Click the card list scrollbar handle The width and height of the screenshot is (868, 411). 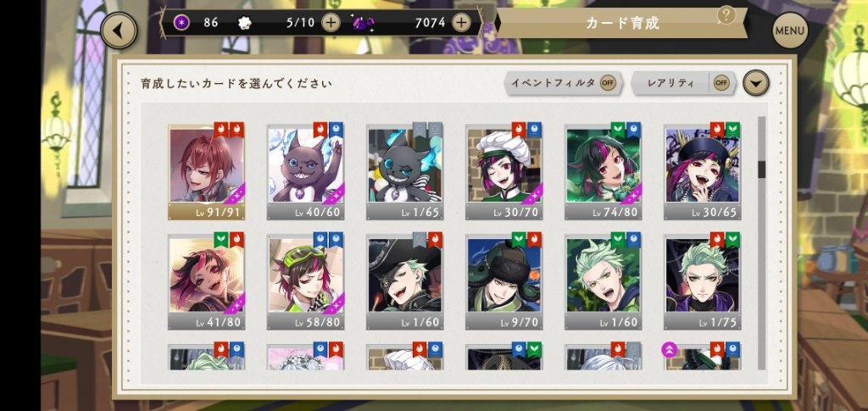tap(761, 169)
